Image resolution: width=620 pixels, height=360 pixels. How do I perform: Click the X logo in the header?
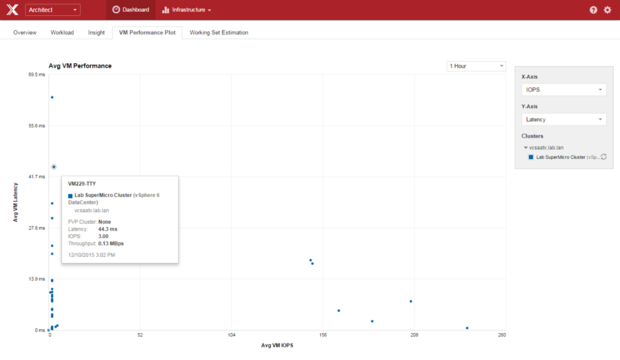12,9
